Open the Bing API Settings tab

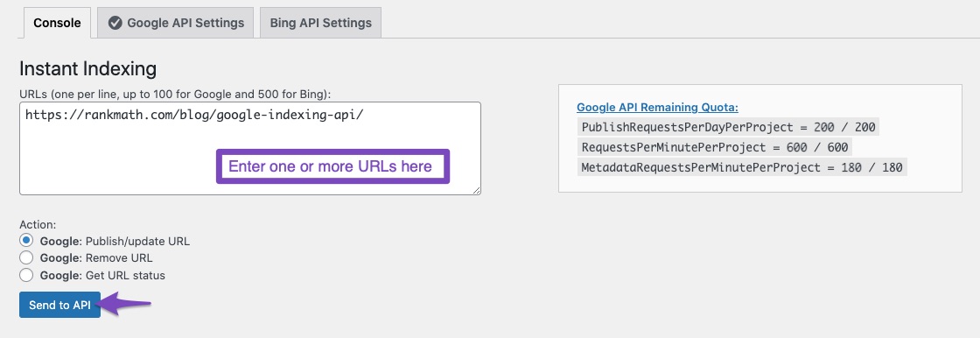pyautogui.click(x=320, y=23)
